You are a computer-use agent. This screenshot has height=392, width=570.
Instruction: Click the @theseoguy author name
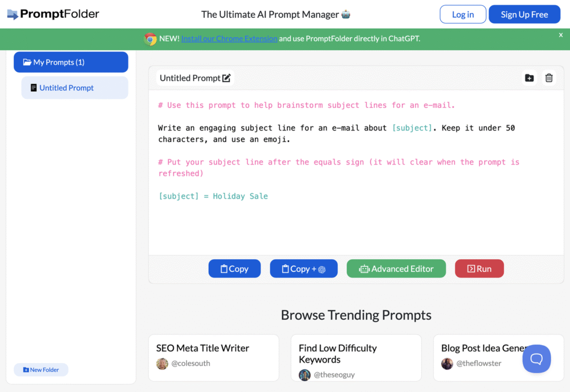334,375
